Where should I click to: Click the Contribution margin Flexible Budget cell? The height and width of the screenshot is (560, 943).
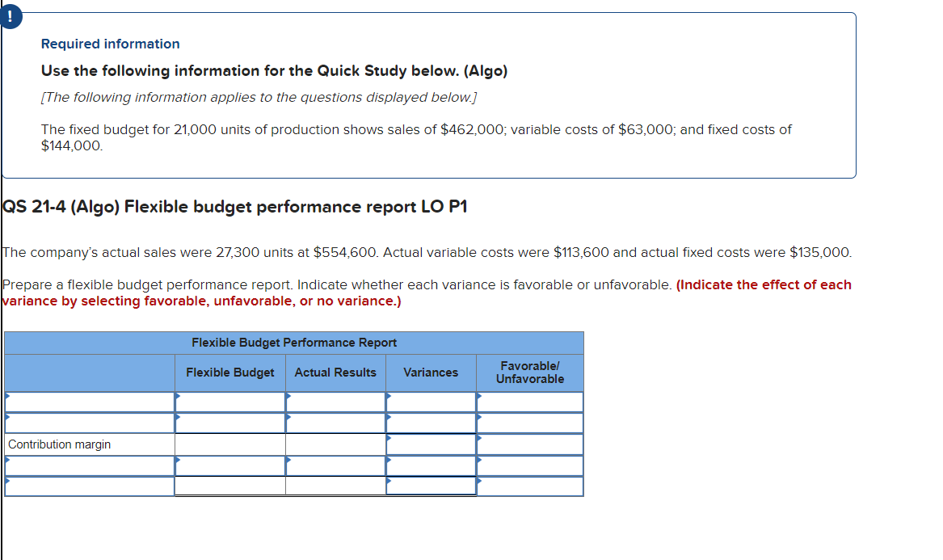[230, 444]
